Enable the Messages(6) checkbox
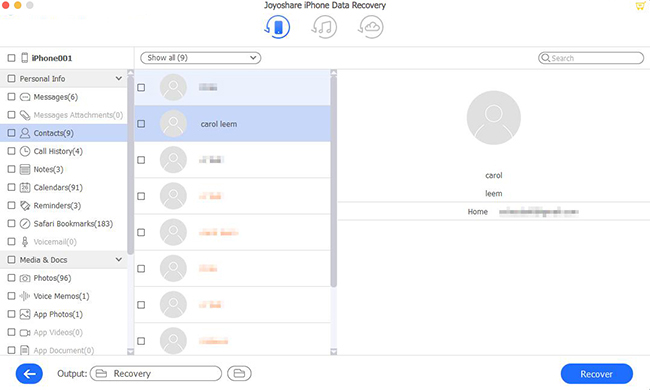The height and width of the screenshot is (390, 650). tap(12, 97)
